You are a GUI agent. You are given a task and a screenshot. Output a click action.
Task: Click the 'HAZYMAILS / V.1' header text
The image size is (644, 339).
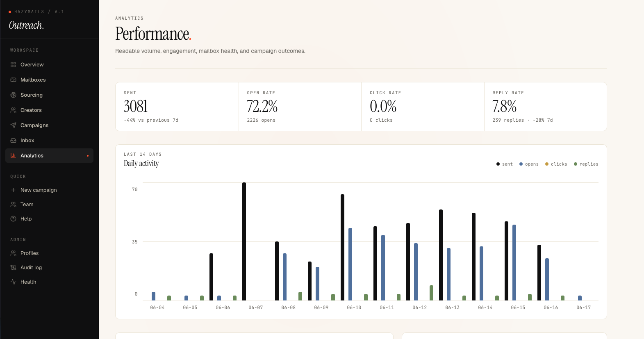39,12
